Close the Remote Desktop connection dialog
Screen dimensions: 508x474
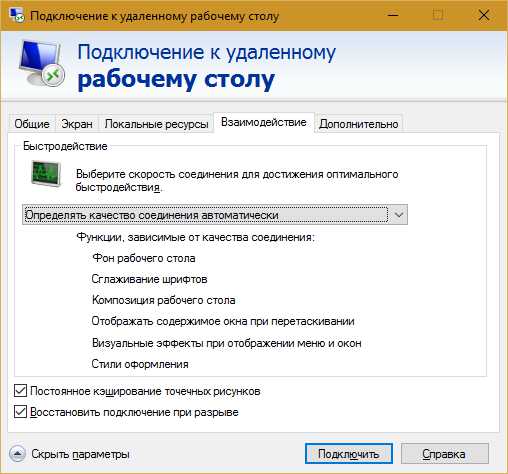click(x=484, y=15)
